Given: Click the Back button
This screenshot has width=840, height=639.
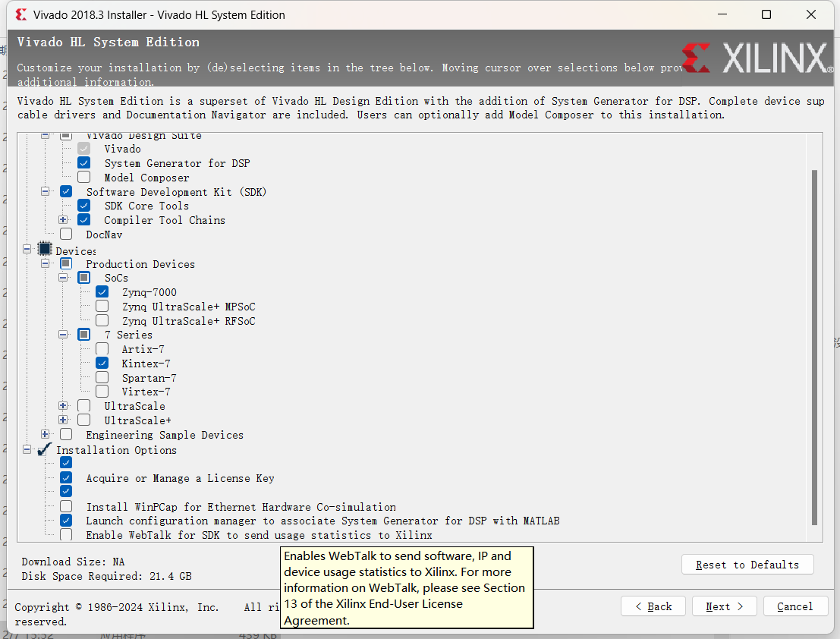Looking at the screenshot, I should tap(653, 606).
